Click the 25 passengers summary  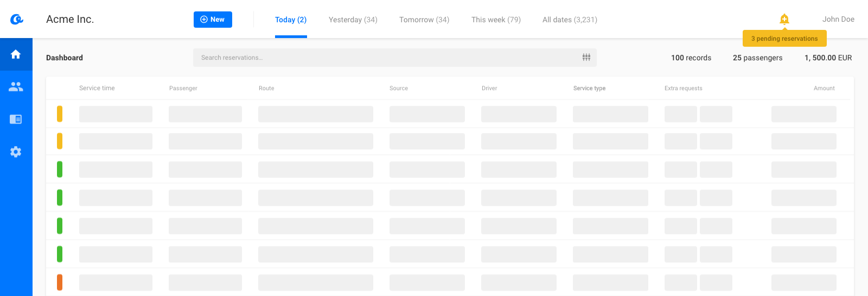pos(757,58)
